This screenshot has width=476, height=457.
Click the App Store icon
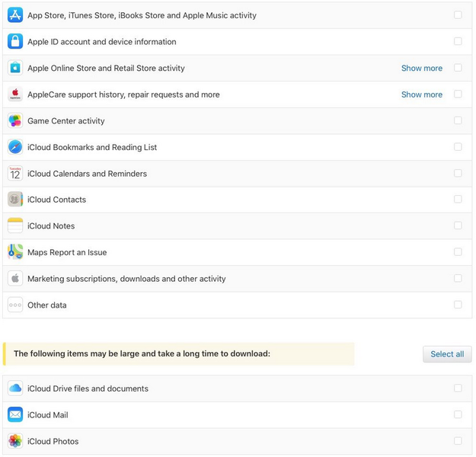(x=15, y=15)
